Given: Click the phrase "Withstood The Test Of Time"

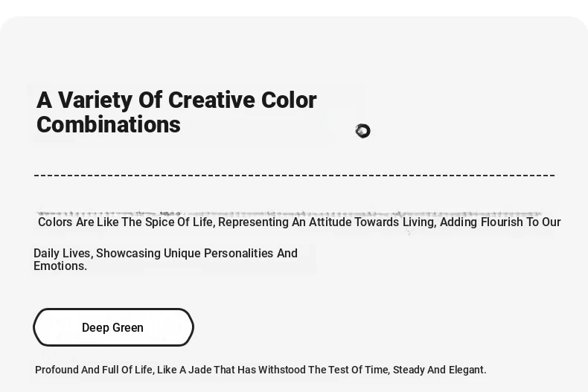Looking at the screenshot, I should (324, 370).
